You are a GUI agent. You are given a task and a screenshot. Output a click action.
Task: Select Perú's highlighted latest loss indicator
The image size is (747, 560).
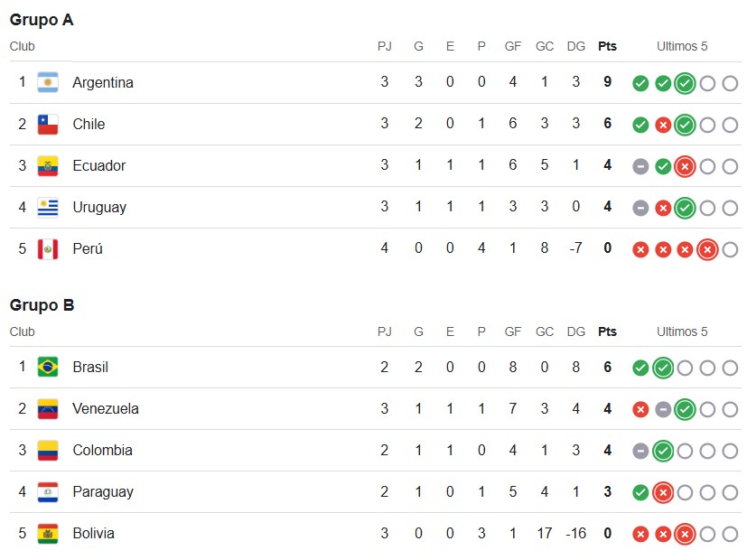coord(707,249)
